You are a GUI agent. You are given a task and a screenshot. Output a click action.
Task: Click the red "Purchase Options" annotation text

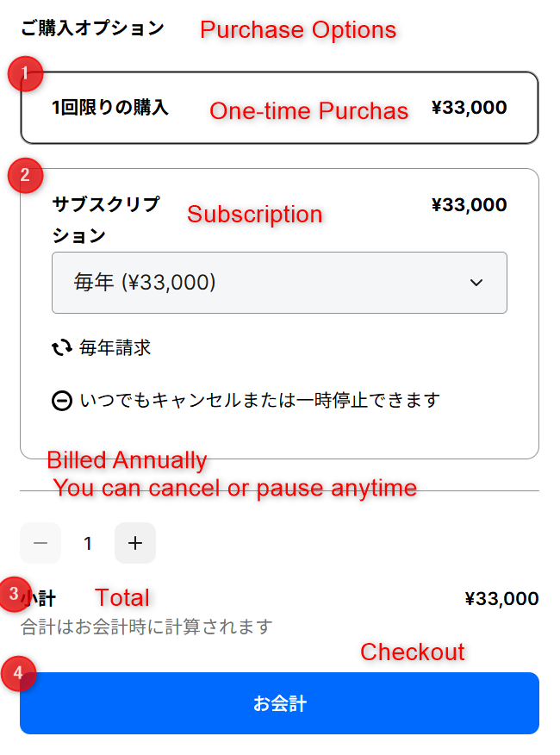[298, 30]
